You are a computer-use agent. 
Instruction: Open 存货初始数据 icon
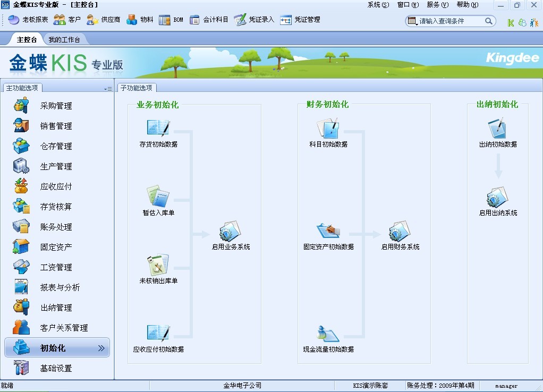tap(158, 128)
